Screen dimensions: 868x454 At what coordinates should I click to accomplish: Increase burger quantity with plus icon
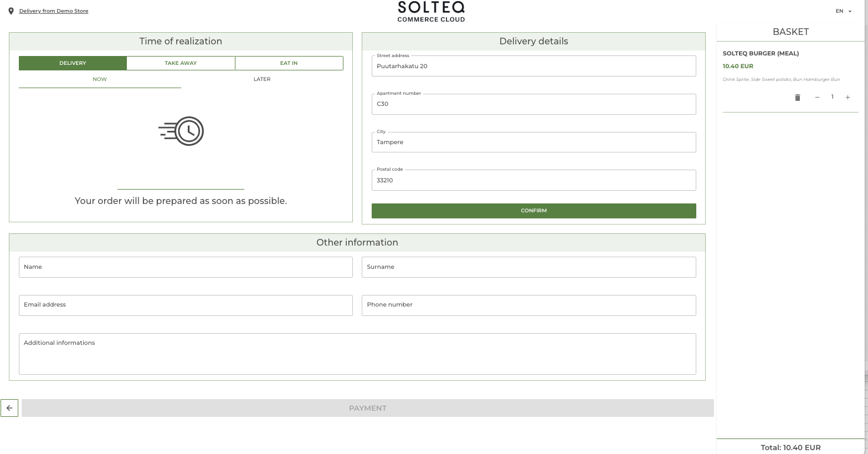click(x=848, y=98)
